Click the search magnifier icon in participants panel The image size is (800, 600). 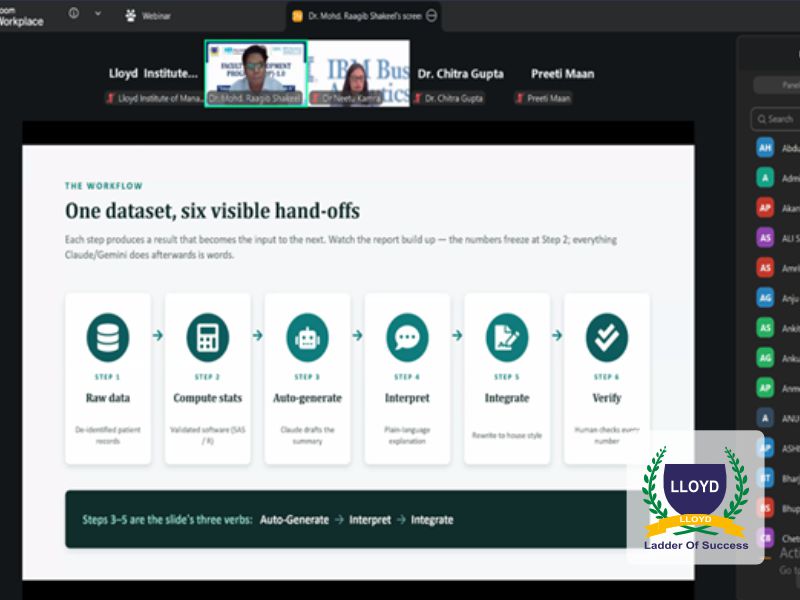[x=762, y=119]
